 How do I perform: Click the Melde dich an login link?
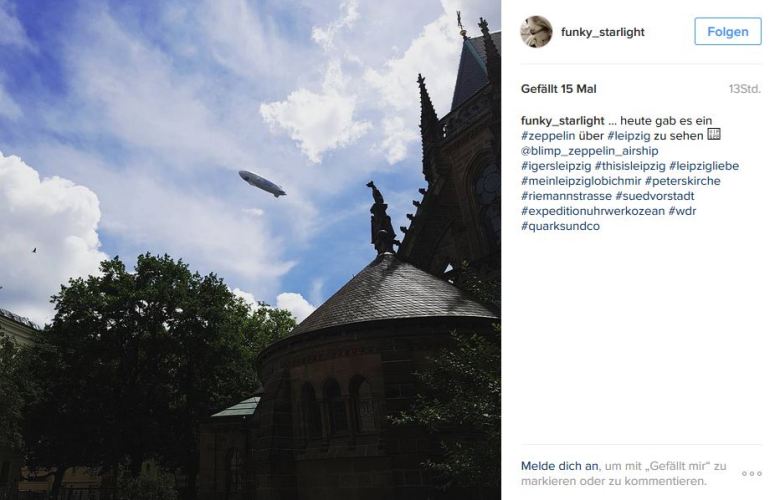coord(560,466)
